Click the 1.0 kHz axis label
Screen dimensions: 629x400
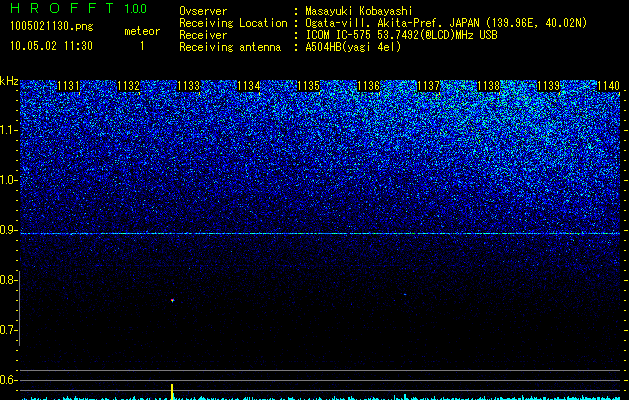[8, 180]
